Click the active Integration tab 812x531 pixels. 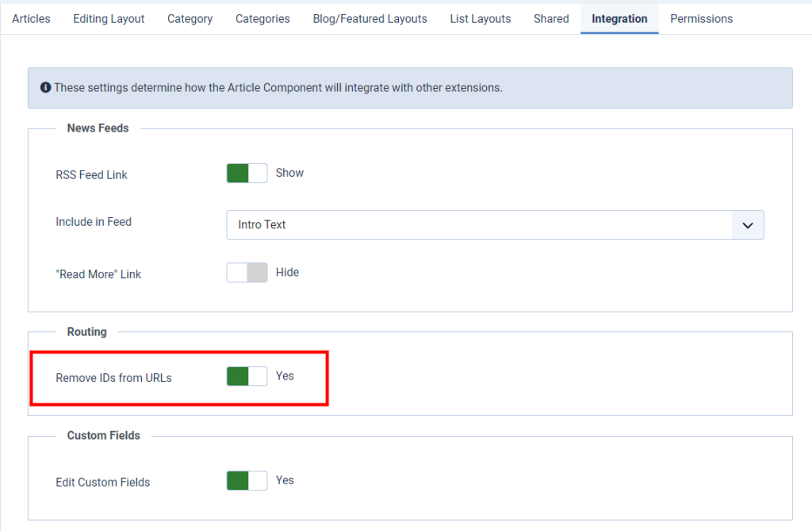[619, 18]
